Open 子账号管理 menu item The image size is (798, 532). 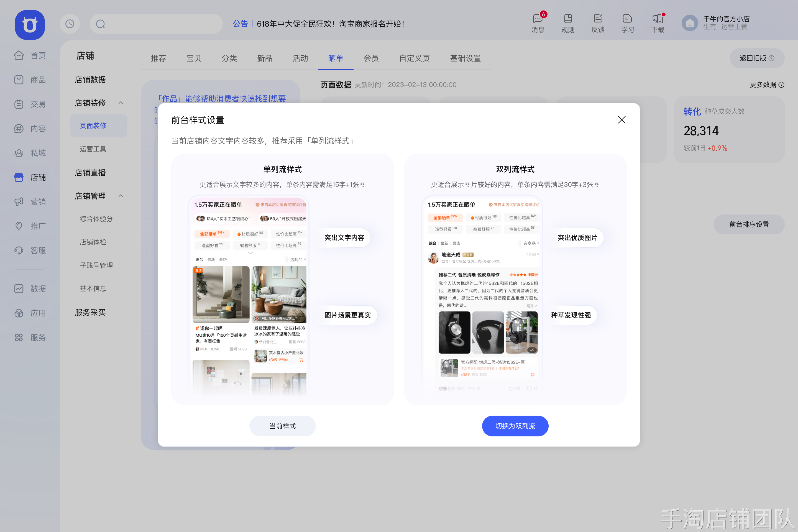coord(96,265)
